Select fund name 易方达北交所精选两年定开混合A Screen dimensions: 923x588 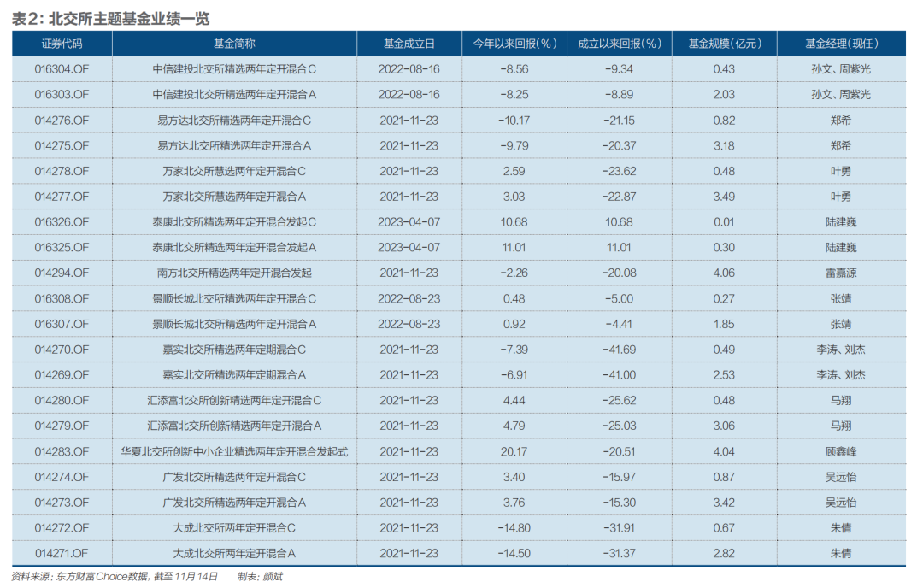click(234, 146)
